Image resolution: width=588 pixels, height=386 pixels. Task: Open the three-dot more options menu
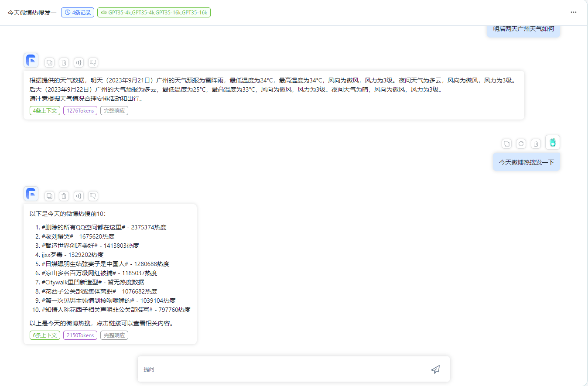tap(574, 12)
